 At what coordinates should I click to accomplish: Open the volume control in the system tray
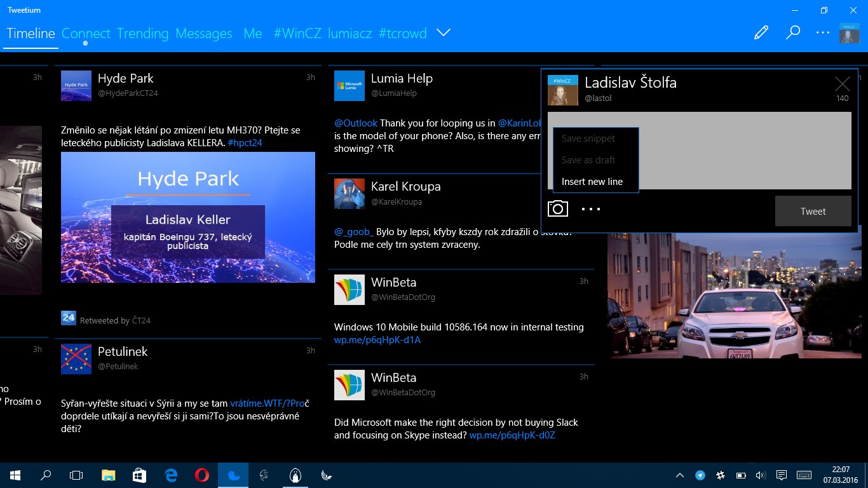761,475
